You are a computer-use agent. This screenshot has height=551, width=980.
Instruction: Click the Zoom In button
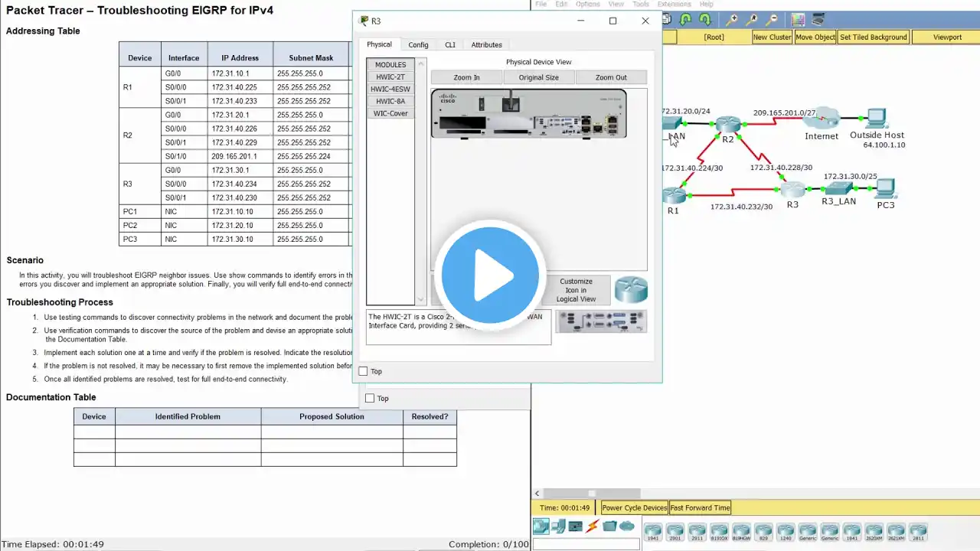pyautogui.click(x=466, y=77)
